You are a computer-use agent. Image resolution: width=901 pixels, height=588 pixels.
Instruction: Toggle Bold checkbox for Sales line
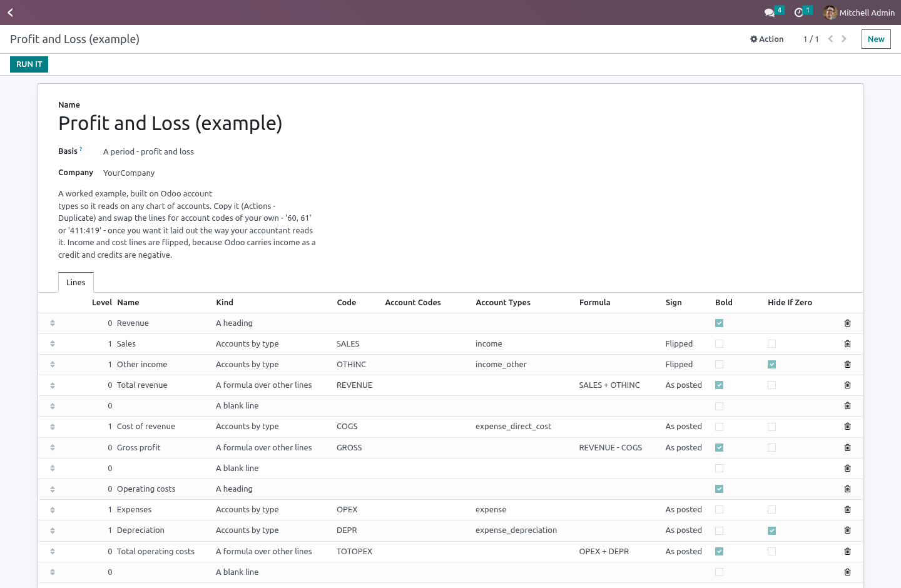(719, 344)
